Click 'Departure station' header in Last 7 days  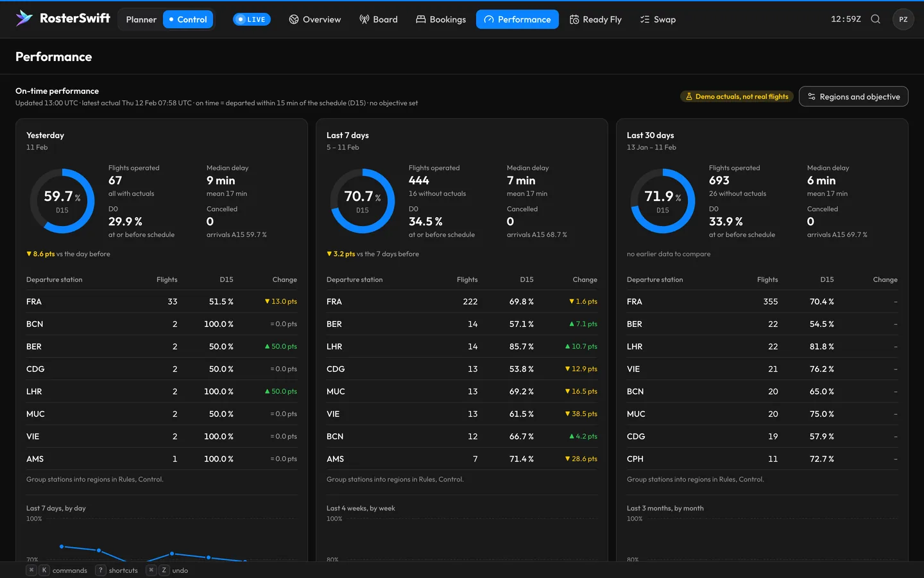point(354,279)
